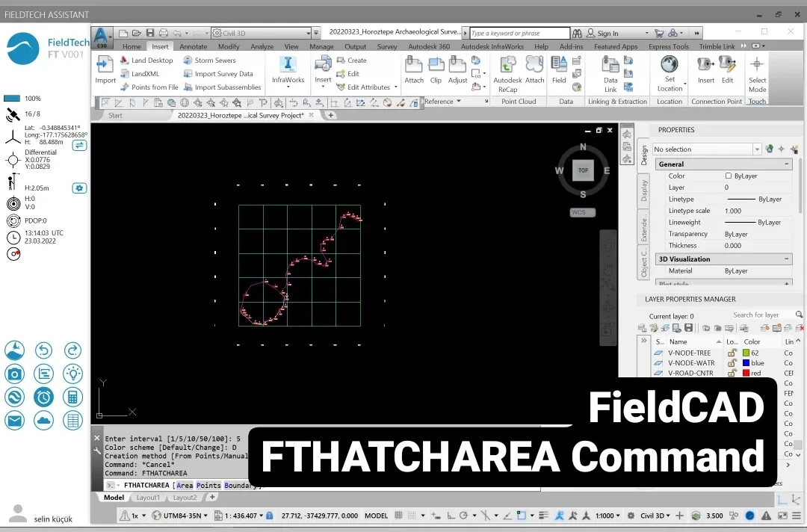Click the Storm Sewers button
Screen dimensions: 807x532
pyautogui.click(x=209, y=61)
